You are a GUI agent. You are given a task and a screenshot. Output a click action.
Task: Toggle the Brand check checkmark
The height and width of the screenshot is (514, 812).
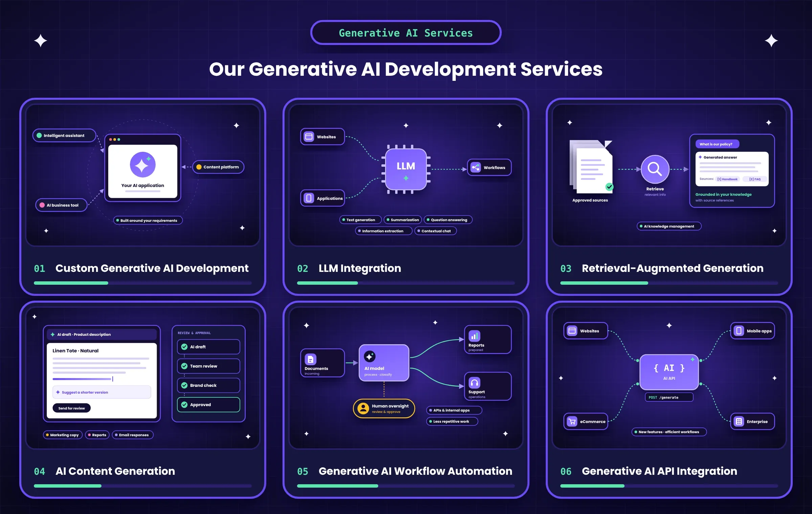pos(184,385)
